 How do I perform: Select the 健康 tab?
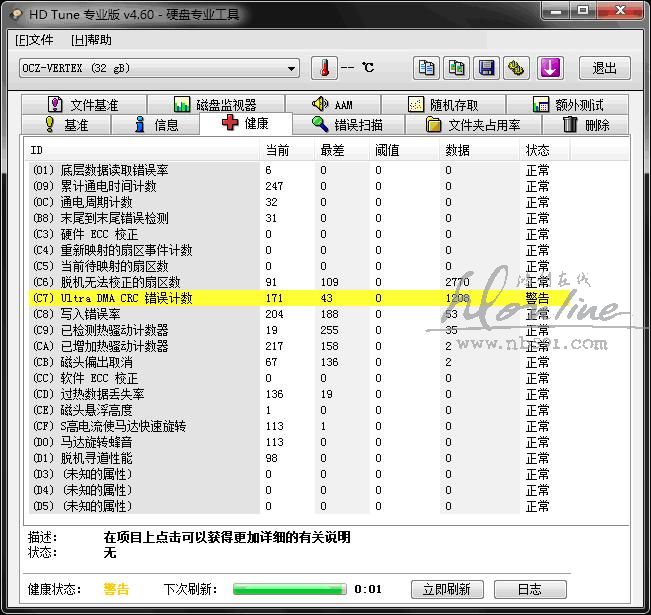246,123
